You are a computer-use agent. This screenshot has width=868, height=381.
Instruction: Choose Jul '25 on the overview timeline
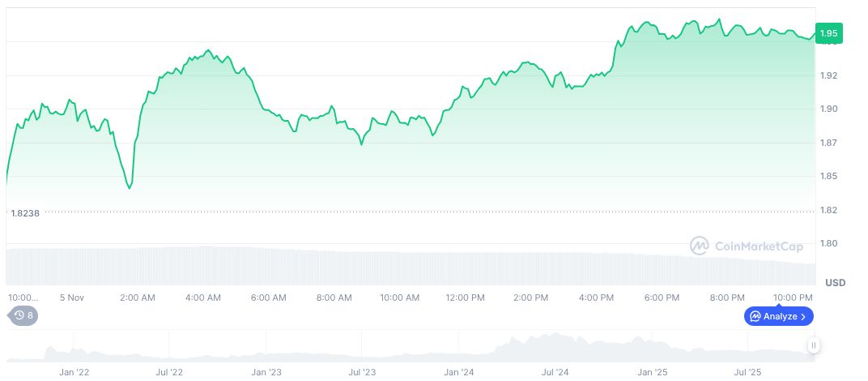[747, 372]
